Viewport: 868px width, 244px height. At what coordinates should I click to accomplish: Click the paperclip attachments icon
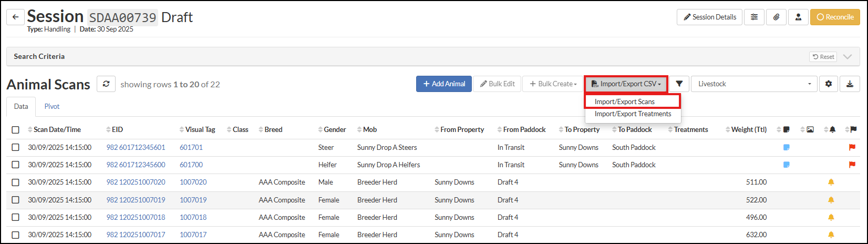[776, 17]
